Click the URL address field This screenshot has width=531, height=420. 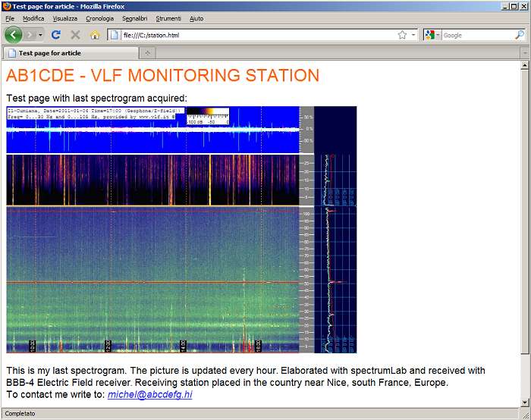pyautogui.click(x=258, y=35)
